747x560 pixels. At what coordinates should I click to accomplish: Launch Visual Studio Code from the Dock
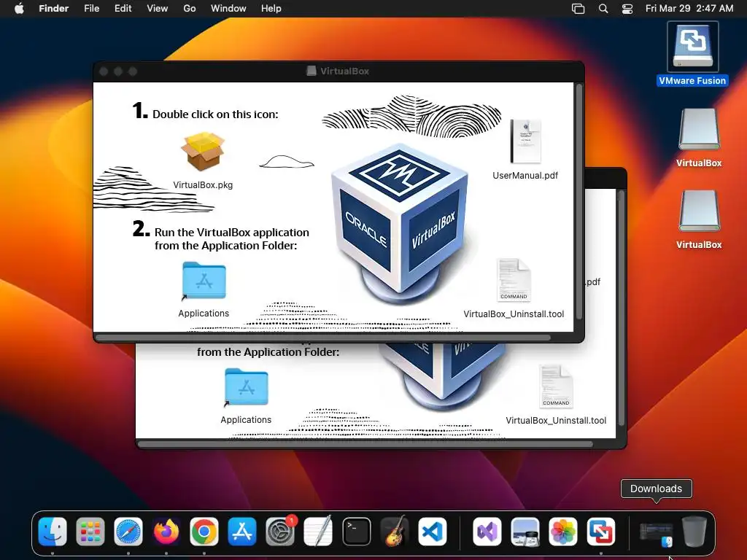click(432, 531)
